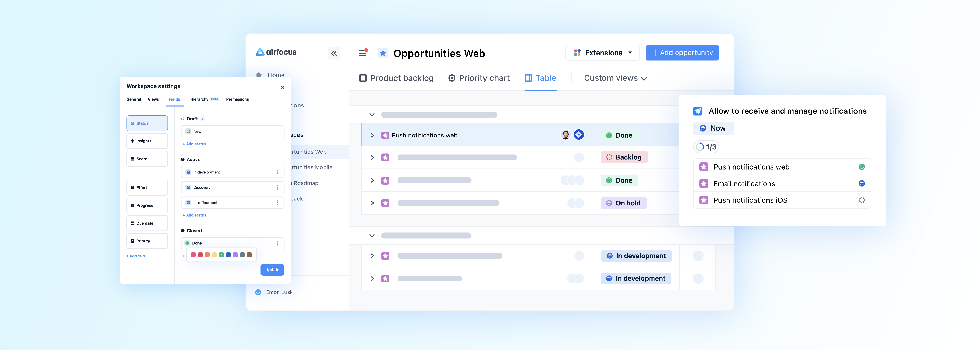Select the green color swatch for Done status
Image resolution: width=980 pixels, height=350 pixels.
click(221, 255)
